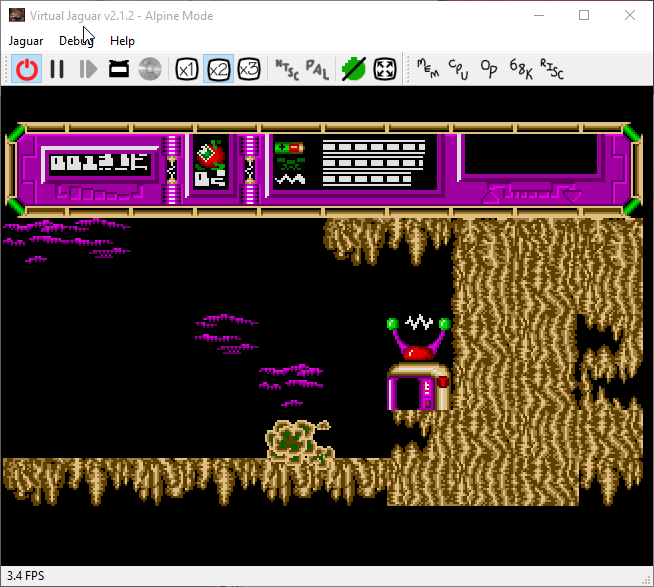Insert a cartridge using the cartridge icon
The height and width of the screenshot is (587, 654).
tap(119, 69)
